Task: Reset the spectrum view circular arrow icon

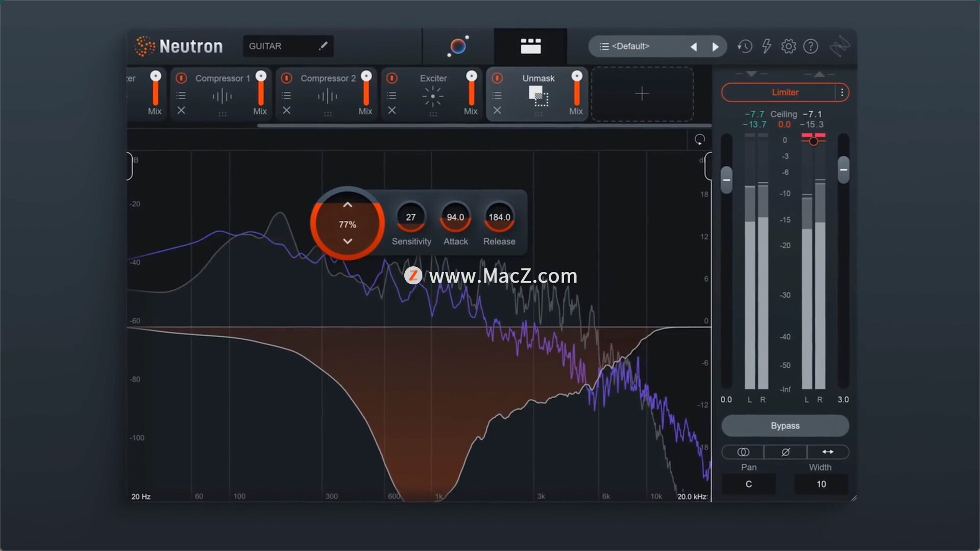Action: tap(700, 139)
